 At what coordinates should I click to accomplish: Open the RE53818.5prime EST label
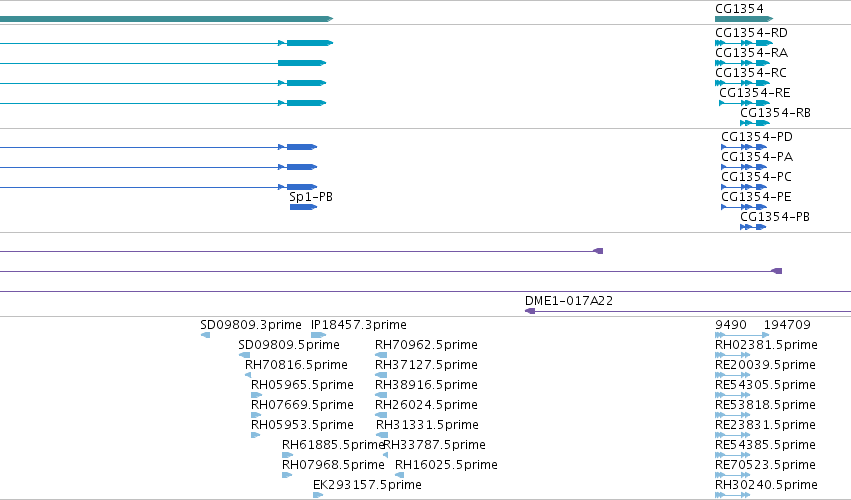tap(765, 405)
